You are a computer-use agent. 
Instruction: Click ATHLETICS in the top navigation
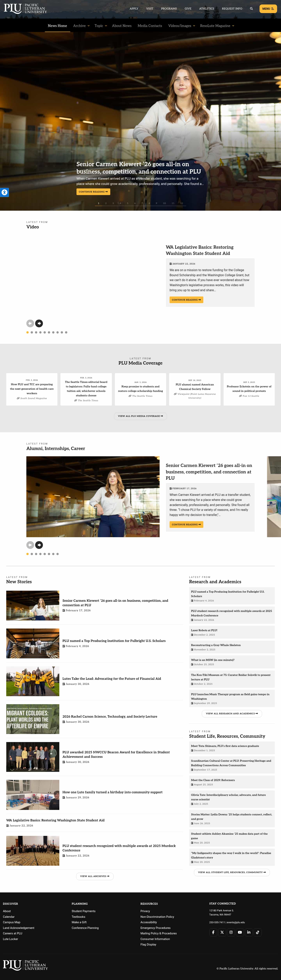click(206, 8)
